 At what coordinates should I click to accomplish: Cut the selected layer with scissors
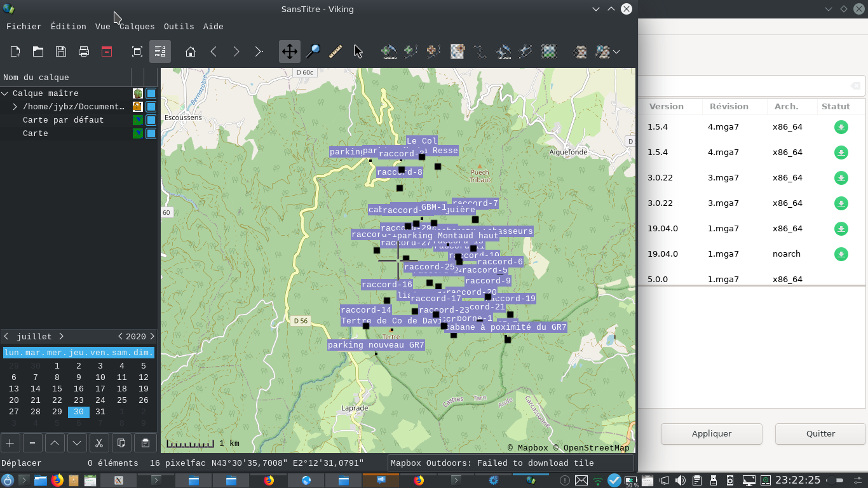tap(99, 443)
